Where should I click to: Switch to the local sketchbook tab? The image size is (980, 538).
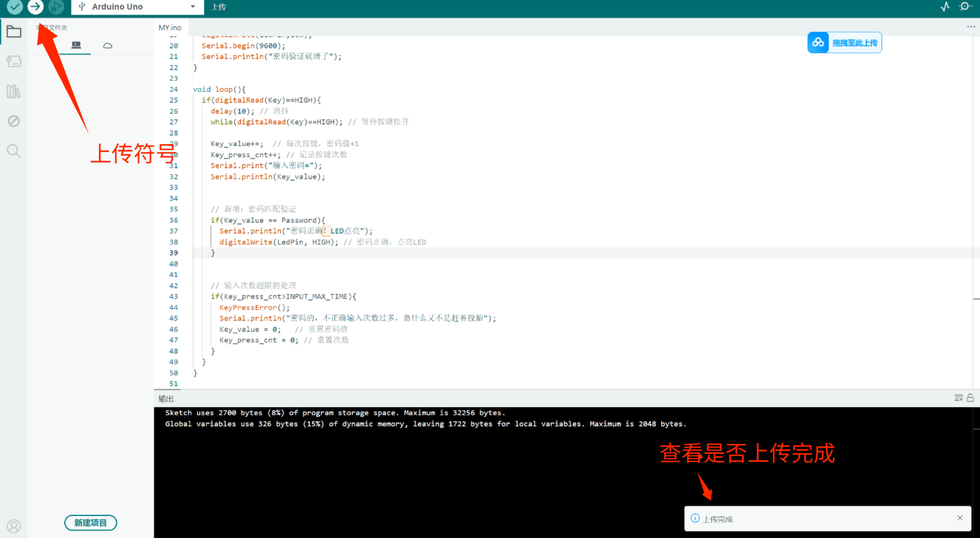point(76,45)
